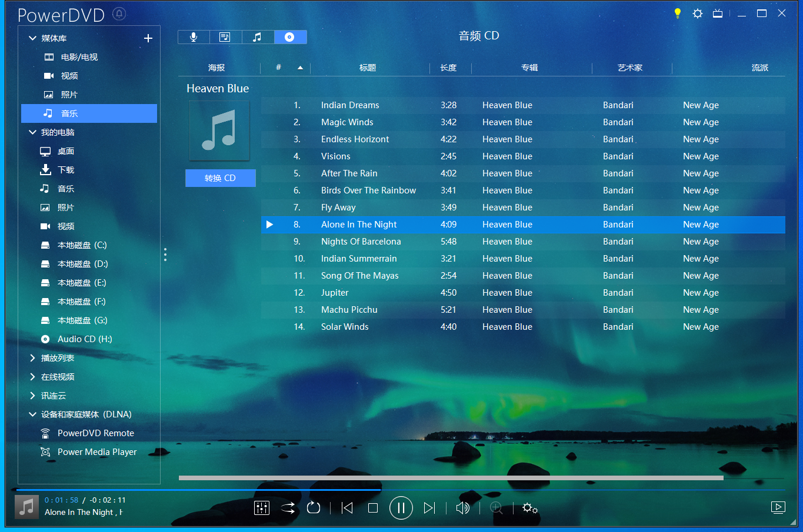This screenshot has height=532, width=803.
Task: Select track Birds Over The Rainbow
Action: (523, 190)
